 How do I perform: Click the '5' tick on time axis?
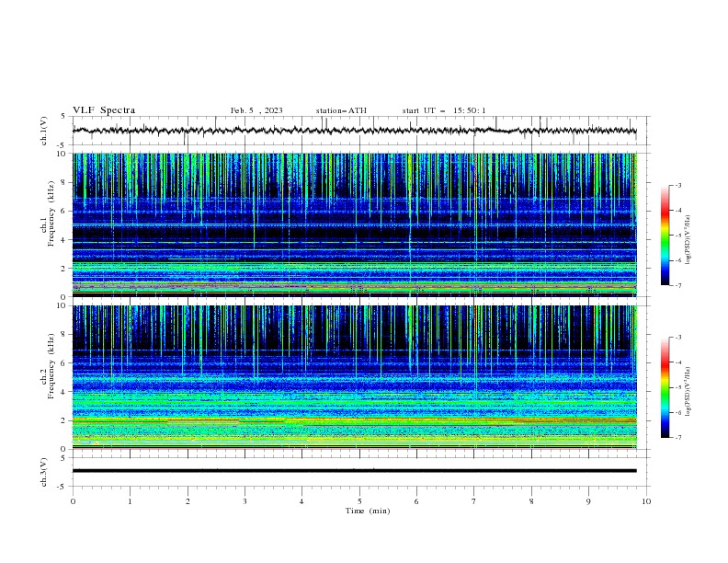coord(359,501)
